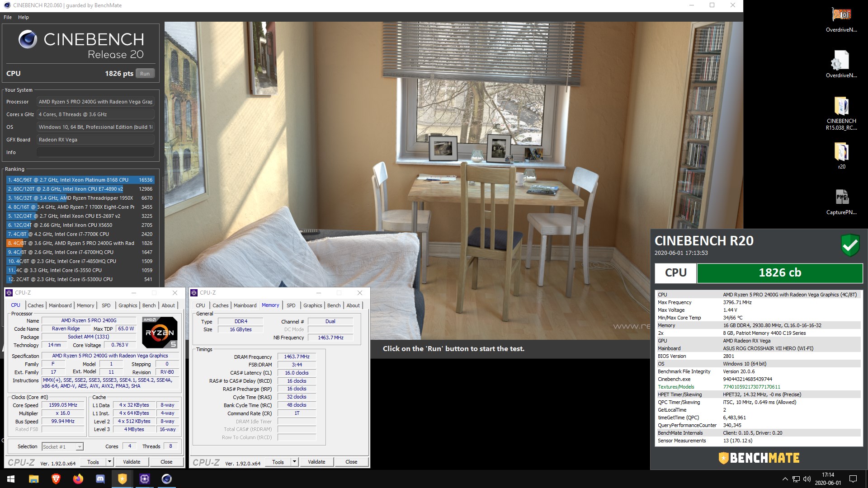This screenshot has height=488, width=868.
Task: Click Textures/Models row in BenchMate
Action: (758, 387)
